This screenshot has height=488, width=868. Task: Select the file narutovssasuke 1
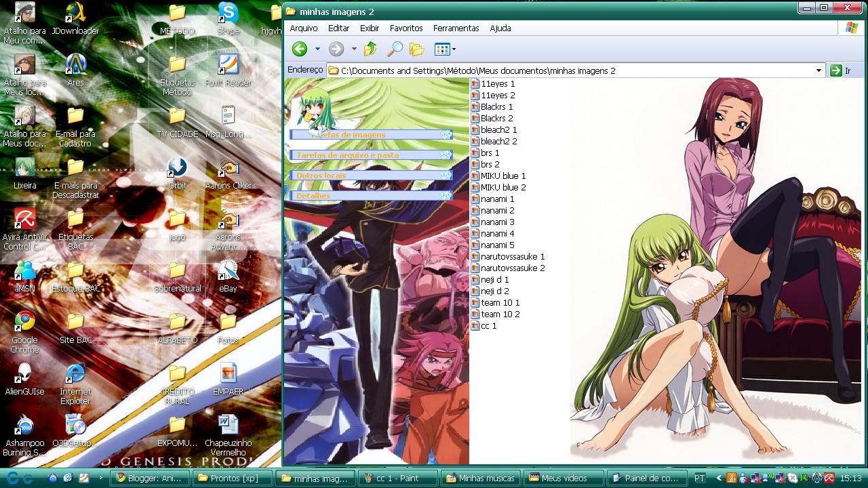click(508, 257)
